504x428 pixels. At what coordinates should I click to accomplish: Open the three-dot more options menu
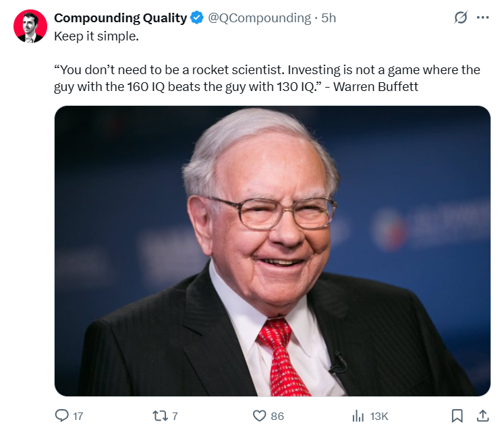pyautogui.click(x=483, y=18)
